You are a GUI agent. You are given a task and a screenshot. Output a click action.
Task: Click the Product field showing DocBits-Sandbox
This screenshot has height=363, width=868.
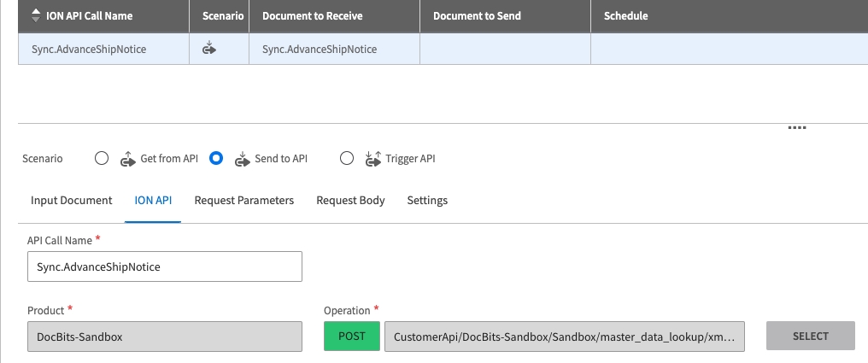tap(165, 337)
